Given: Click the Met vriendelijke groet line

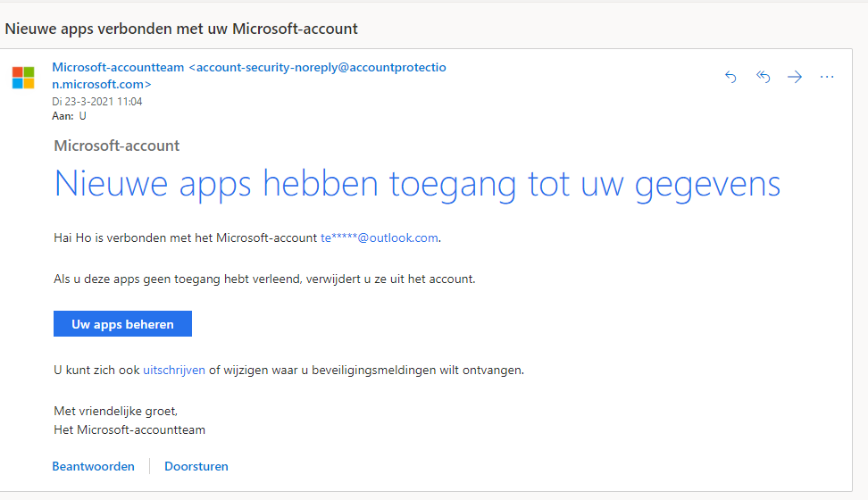Looking at the screenshot, I should [x=116, y=411].
